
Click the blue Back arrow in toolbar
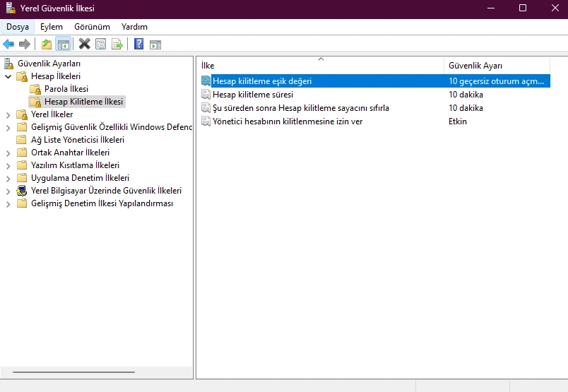coord(8,44)
